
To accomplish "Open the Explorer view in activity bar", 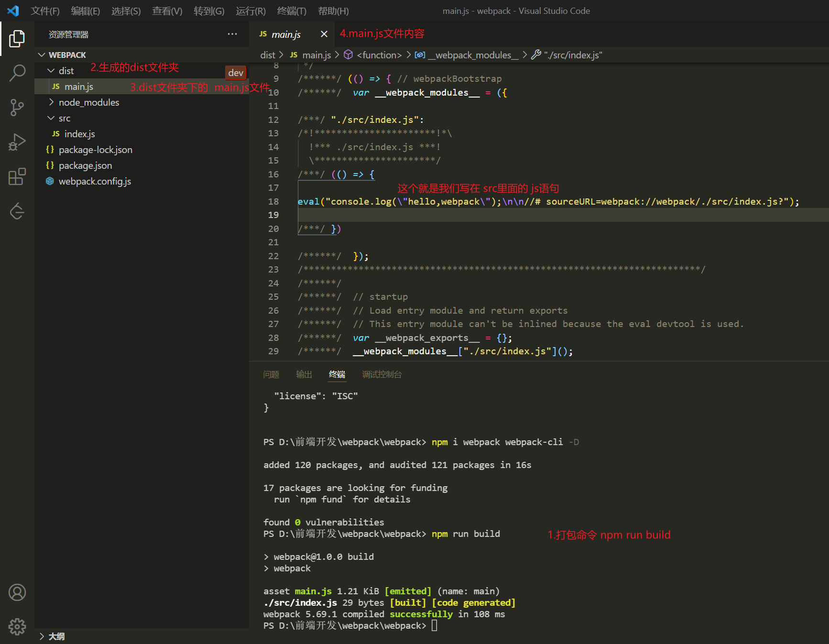I will click(17, 39).
